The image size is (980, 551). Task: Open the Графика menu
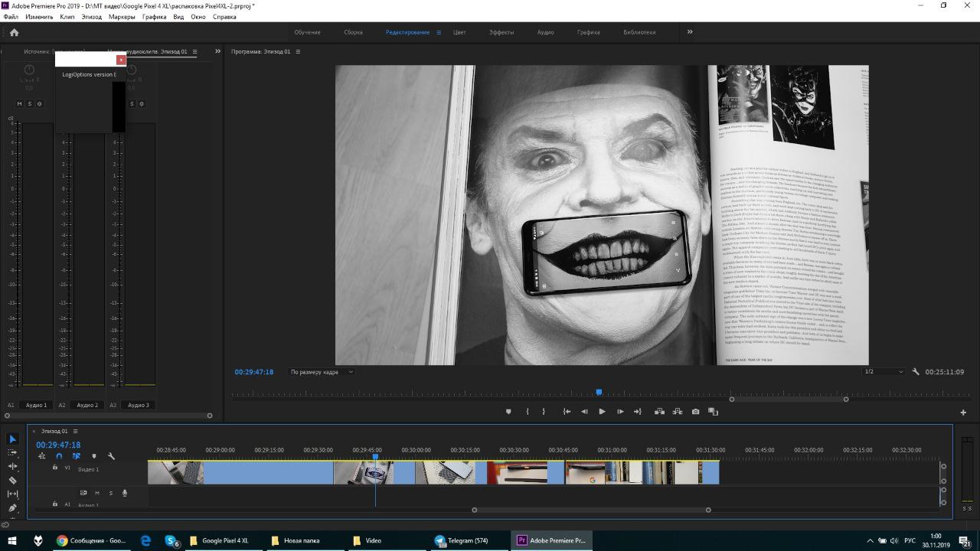pos(155,16)
